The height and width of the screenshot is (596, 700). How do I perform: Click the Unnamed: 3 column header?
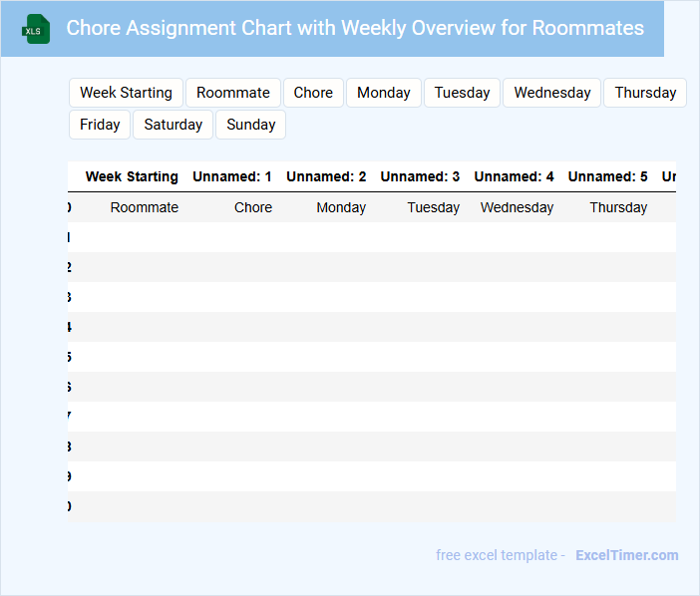click(420, 176)
